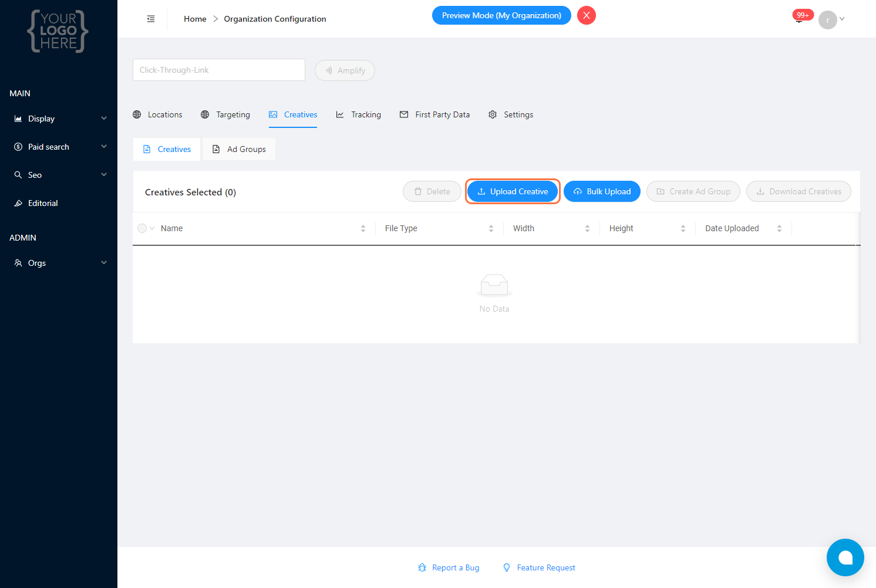876x588 pixels.
Task: Open the notifications bell with 99+ badge
Action: click(x=800, y=18)
